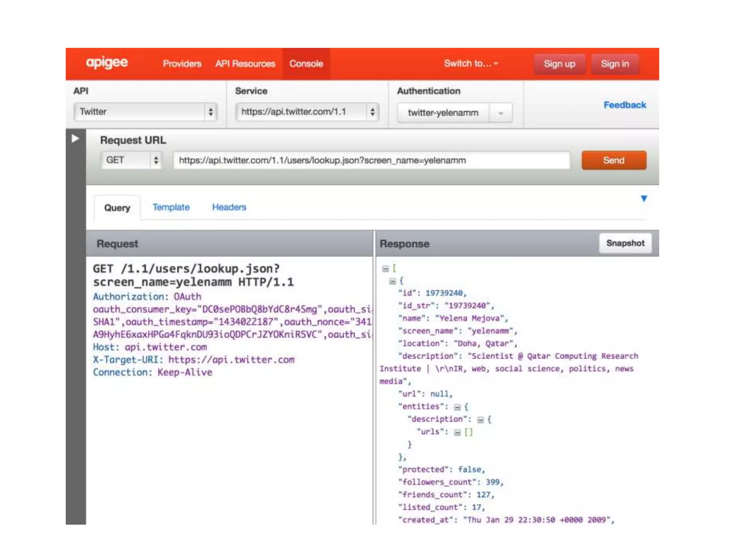Viewport: 747px width, 560px height.
Task: Open the Service URL dropdown
Action: click(x=307, y=112)
